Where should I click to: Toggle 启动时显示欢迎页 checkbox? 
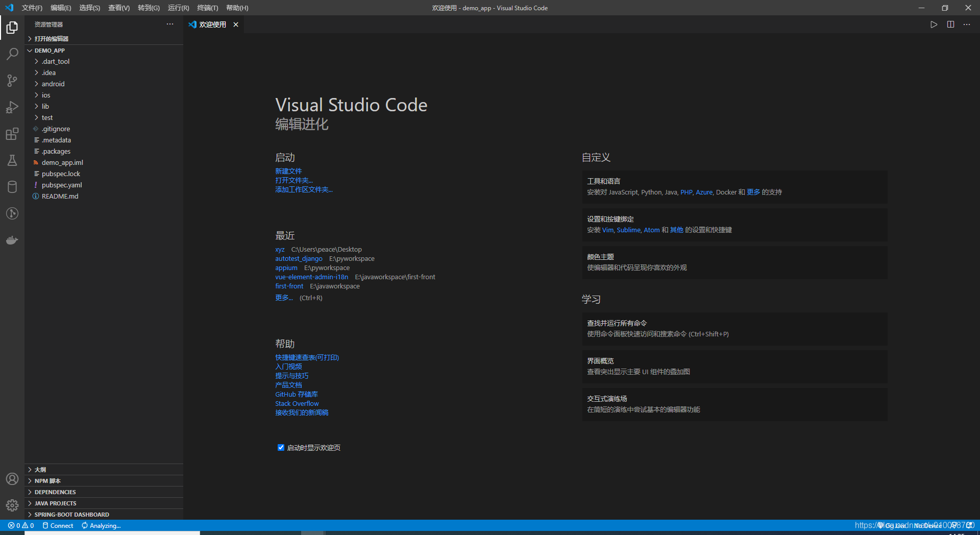(281, 448)
